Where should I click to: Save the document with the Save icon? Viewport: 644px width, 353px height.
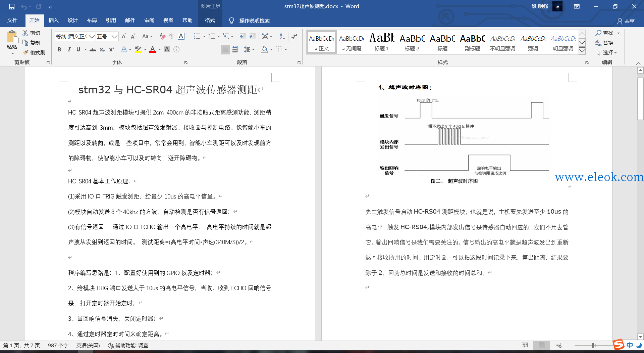(x=12, y=6)
